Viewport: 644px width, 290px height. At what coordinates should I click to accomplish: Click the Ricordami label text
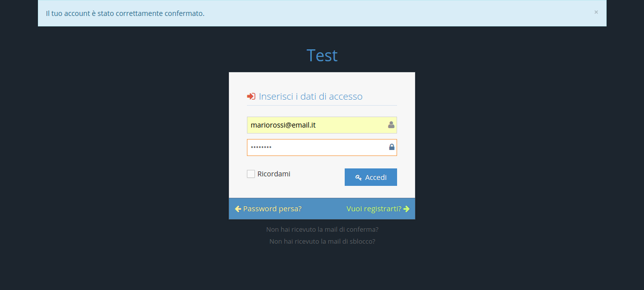coord(274,174)
